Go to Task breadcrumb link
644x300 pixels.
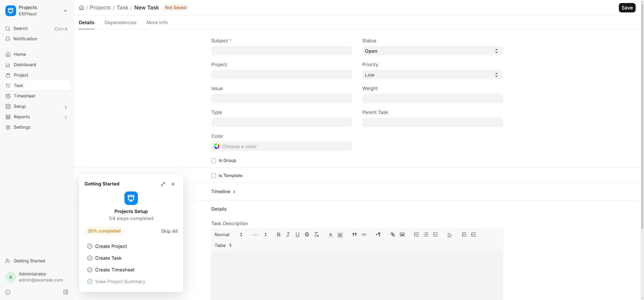[x=122, y=8]
